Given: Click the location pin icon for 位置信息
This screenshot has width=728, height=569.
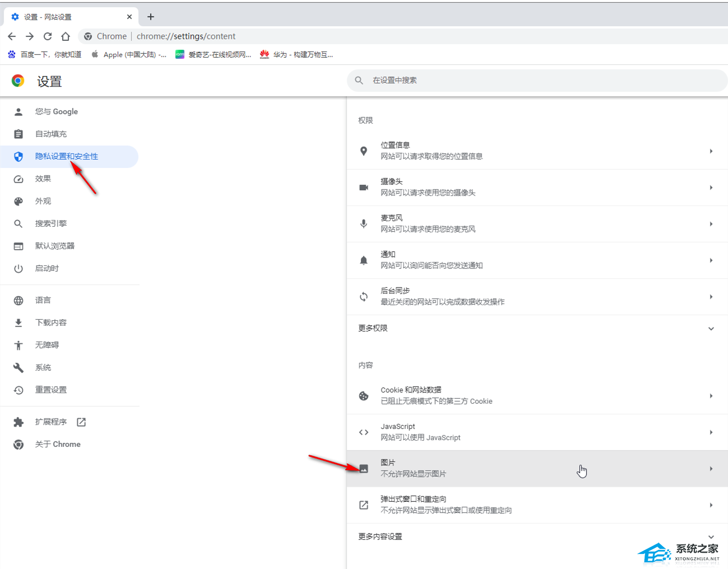Looking at the screenshot, I should click(x=364, y=151).
